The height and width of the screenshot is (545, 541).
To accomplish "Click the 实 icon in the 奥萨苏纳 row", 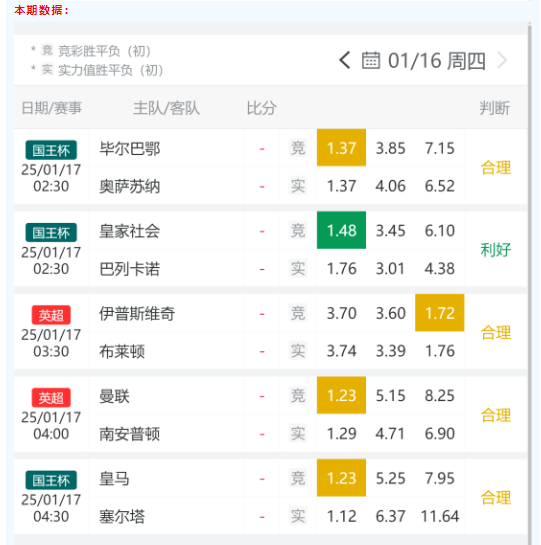I will coord(298,186).
